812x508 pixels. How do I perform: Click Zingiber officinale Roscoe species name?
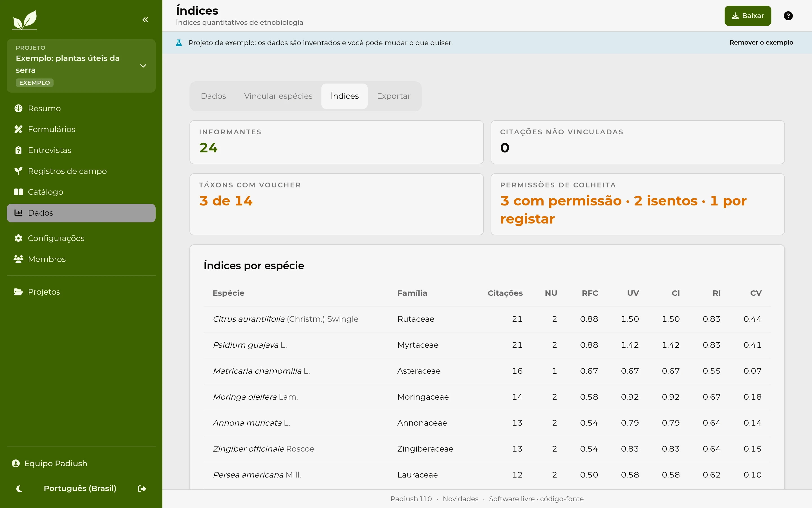point(263,449)
